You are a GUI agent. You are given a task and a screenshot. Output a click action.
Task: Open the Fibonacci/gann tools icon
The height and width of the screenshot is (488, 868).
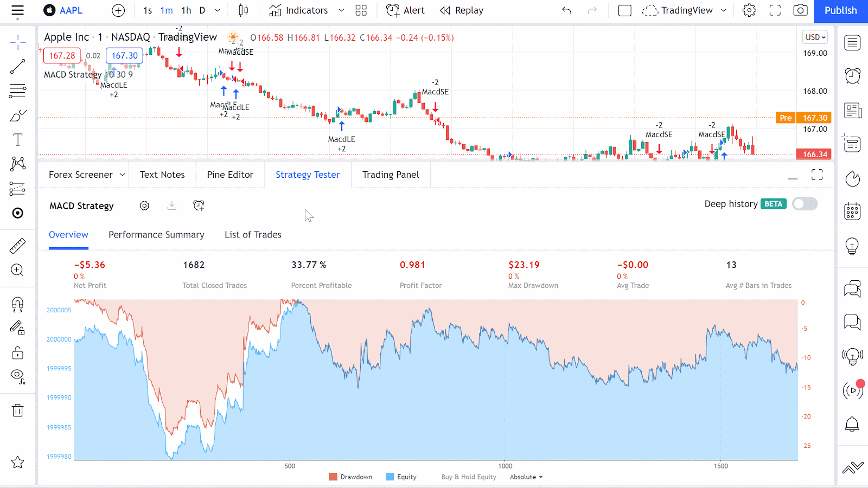pos(17,91)
